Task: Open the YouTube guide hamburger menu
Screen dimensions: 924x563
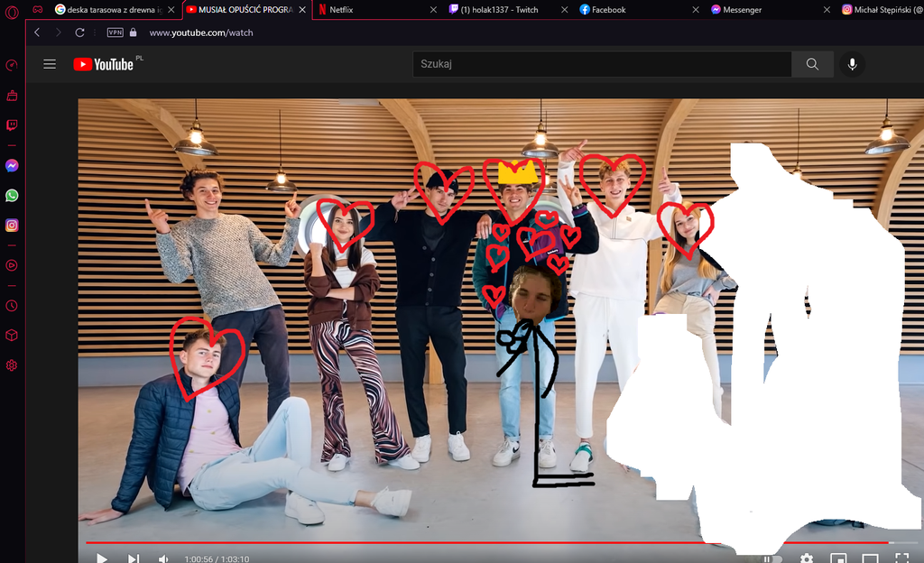Action: pos(50,64)
